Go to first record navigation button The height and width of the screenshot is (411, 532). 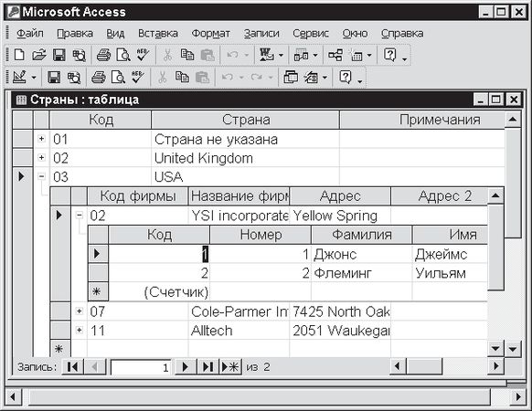(72, 366)
